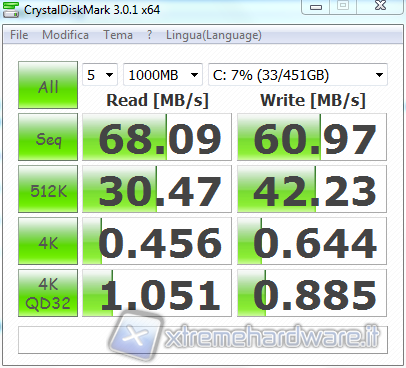Select the Seq read result 68.09
This screenshot has height=368, width=406.
pos(157,137)
